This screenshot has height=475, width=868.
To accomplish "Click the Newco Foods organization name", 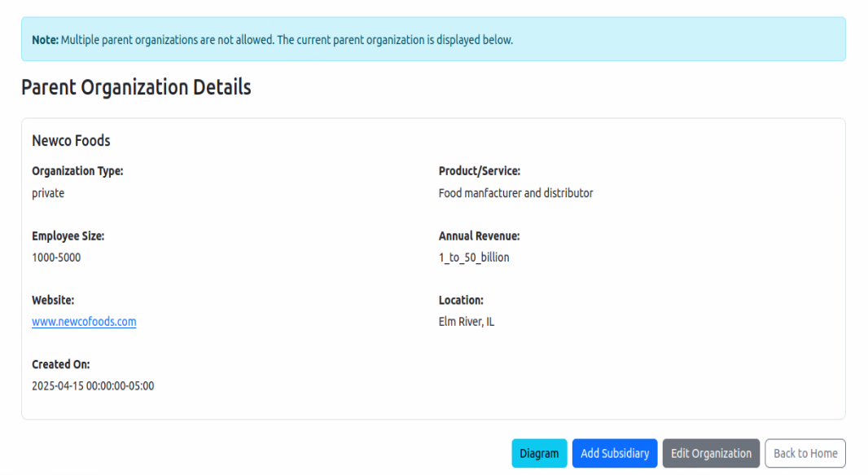I will (x=71, y=141).
